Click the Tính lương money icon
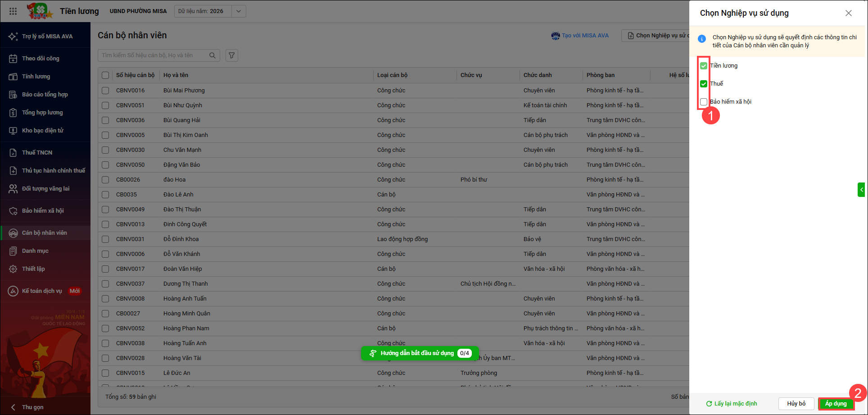This screenshot has width=868, height=415. pyautogui.click(x=13, y=77)
